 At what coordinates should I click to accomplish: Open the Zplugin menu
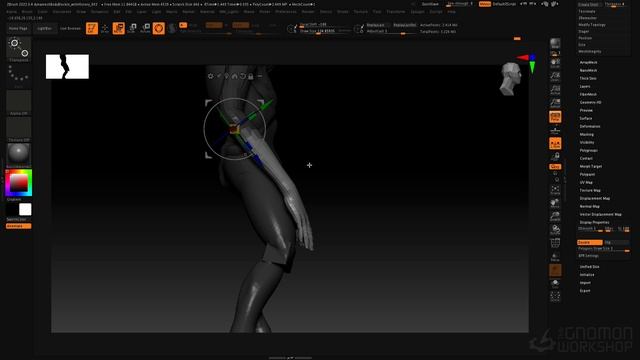tap(418, 12)
